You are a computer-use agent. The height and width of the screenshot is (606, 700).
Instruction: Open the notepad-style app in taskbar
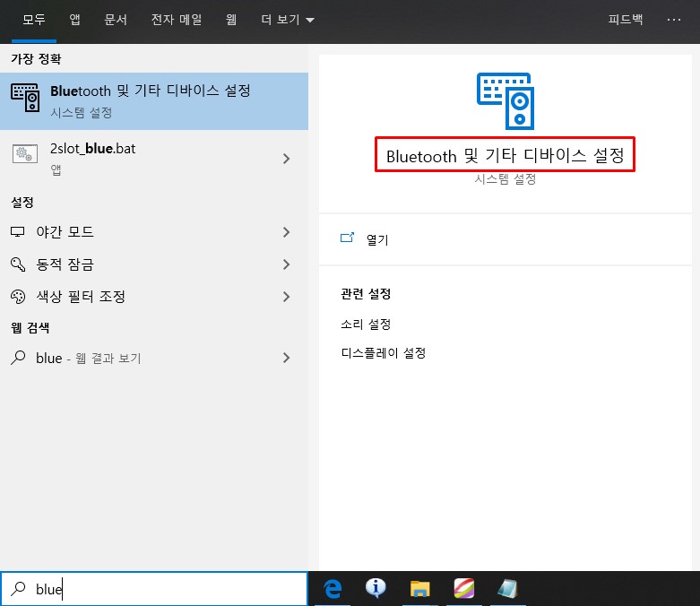tap(508, 589)
